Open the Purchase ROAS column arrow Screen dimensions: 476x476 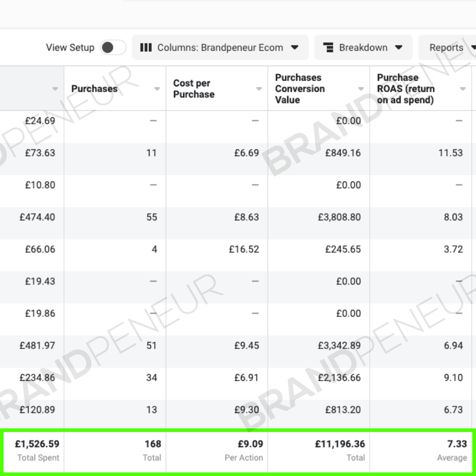(463, 89)
